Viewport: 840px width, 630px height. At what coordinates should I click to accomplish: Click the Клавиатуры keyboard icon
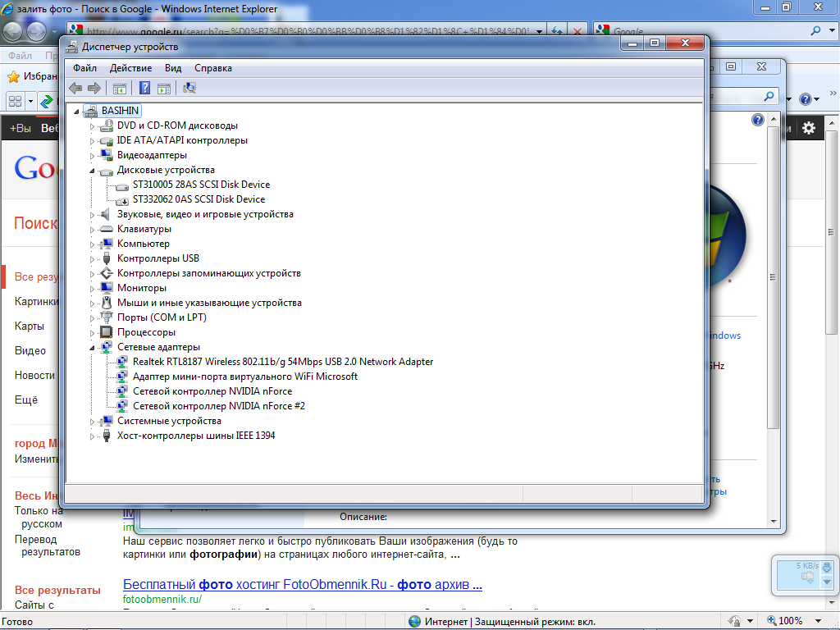click(107, 229)
